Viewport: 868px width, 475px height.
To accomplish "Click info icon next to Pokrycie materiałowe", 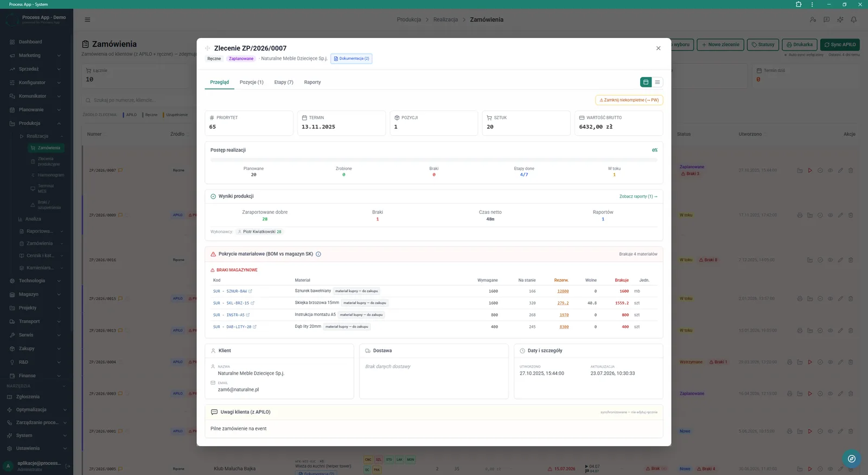I will coord(318,254).
